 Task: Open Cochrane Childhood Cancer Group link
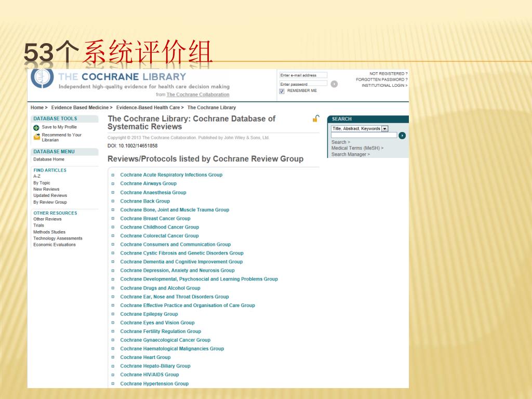click(159, 227)
